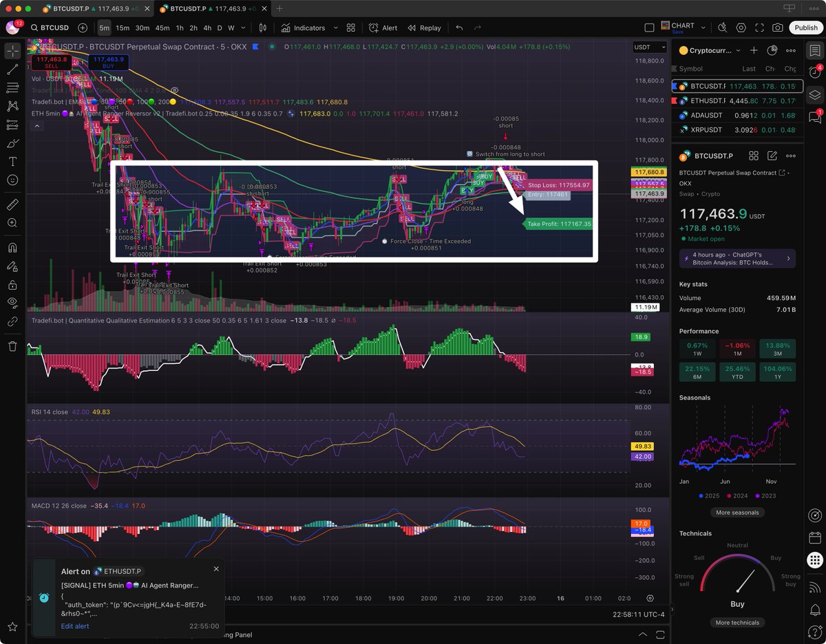
Task: Select ADAUSDT row in watchlist
Action: tap(737, 115)
